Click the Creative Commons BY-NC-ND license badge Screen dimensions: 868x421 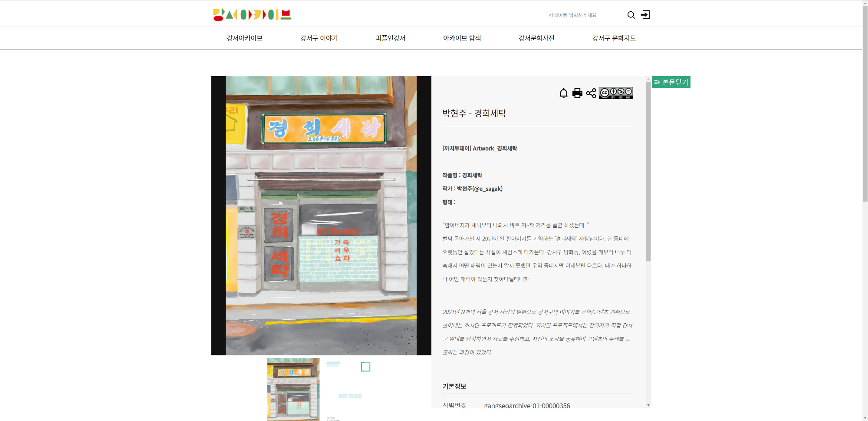616,93
